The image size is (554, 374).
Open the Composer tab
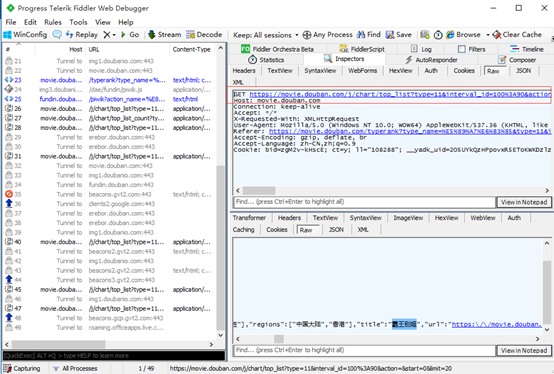point(517,60)
